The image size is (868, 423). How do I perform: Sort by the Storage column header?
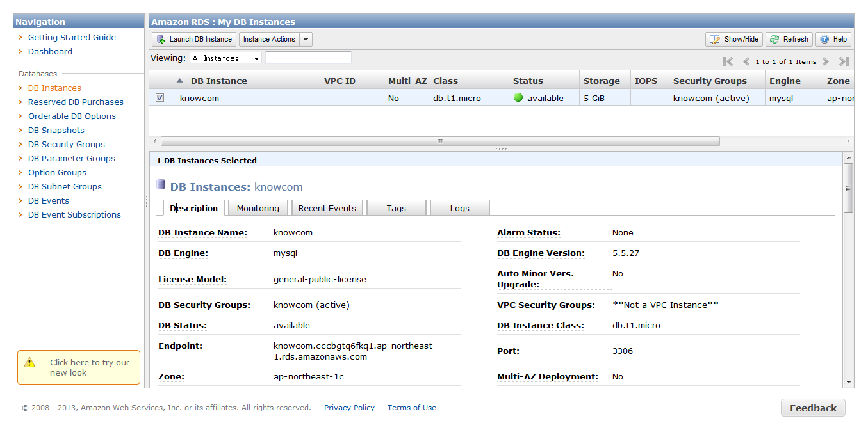coord(605,81)
